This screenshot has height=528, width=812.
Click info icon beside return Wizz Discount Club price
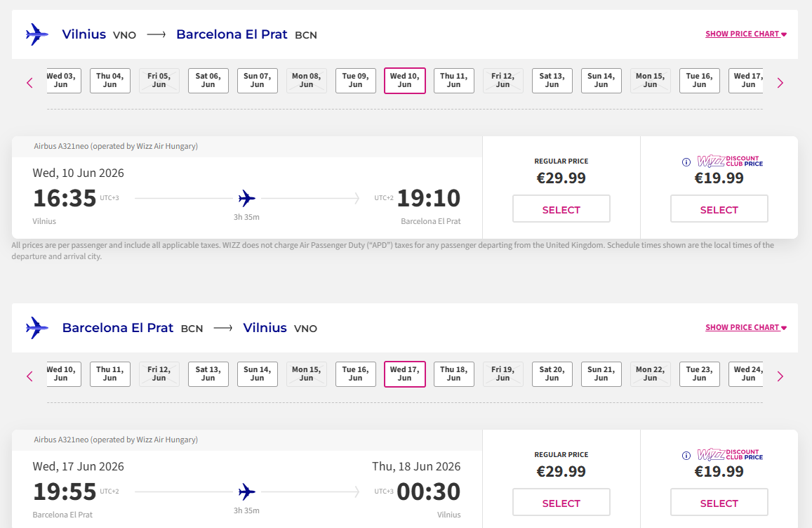pyautogui.click(x=686, y=456)
